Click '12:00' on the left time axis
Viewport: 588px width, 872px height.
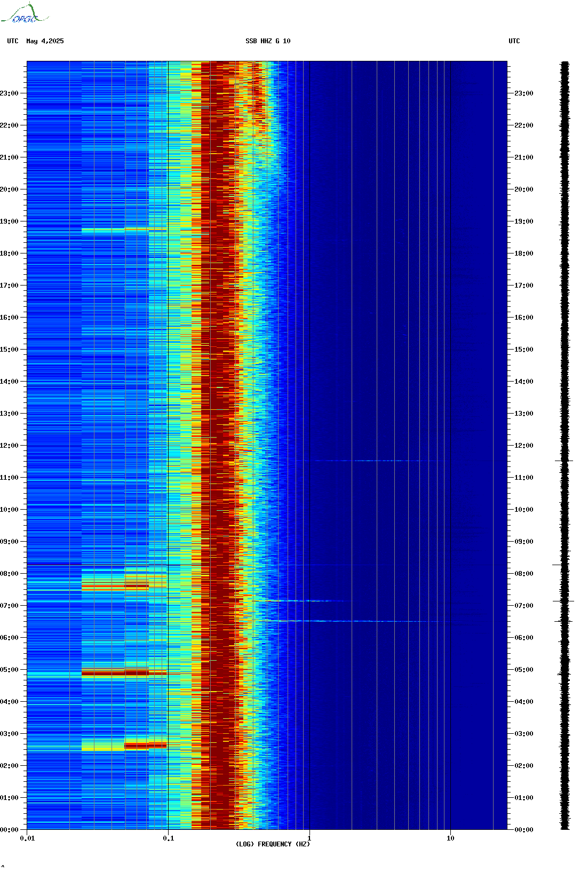click(9, 446)
